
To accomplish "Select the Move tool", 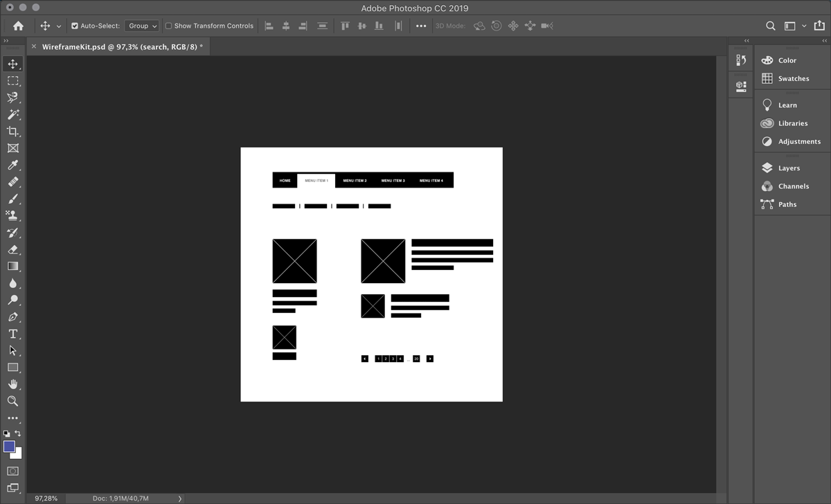I will 12,64.
